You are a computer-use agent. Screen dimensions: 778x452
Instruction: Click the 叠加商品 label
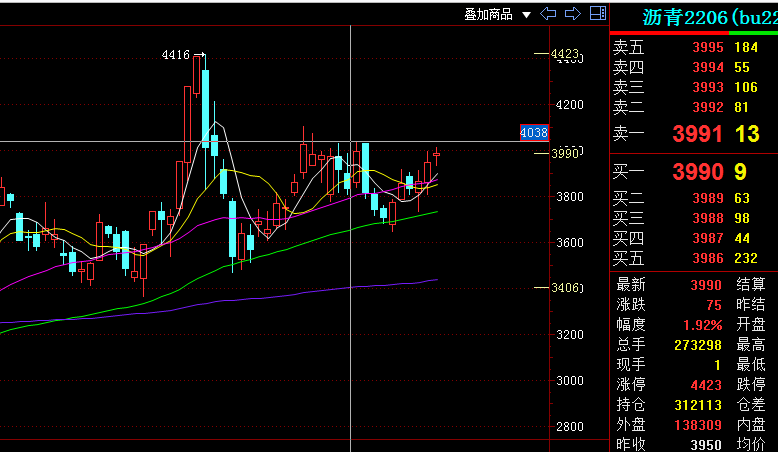point(488,14)
